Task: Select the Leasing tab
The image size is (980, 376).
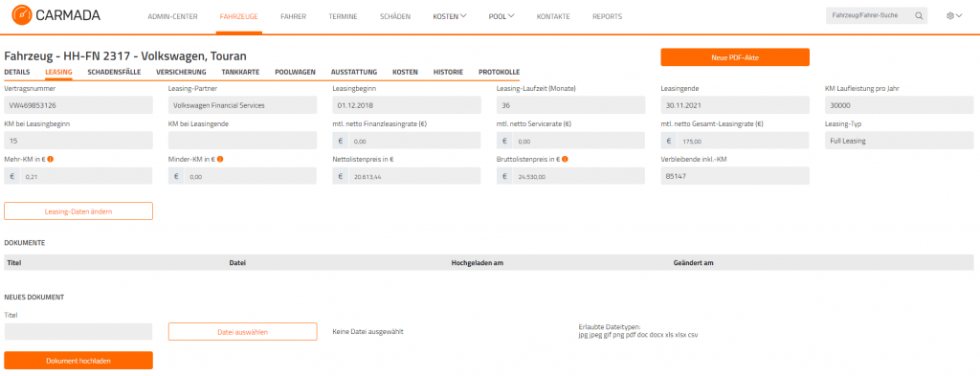Action: point(58,72)
